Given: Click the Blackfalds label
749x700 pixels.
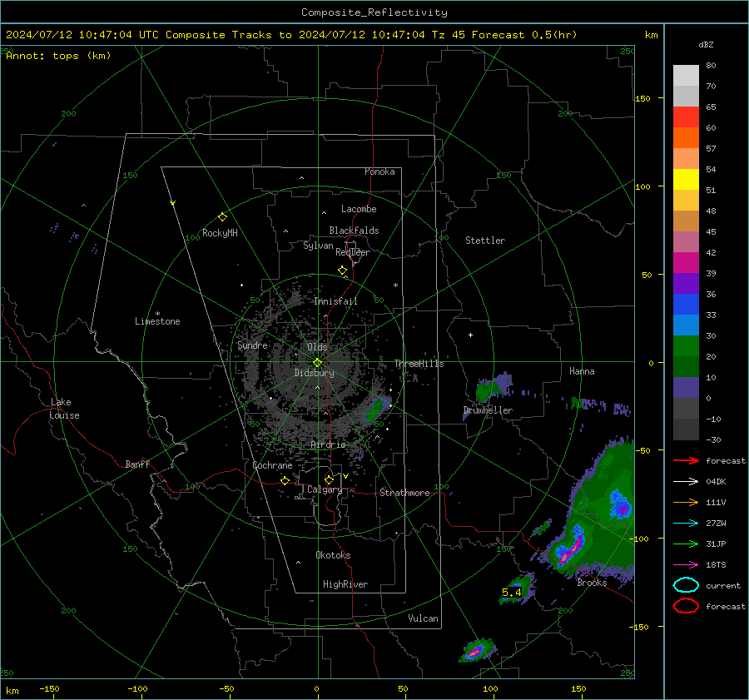Looking at the screenshot, I should click(x=354, y=231).
